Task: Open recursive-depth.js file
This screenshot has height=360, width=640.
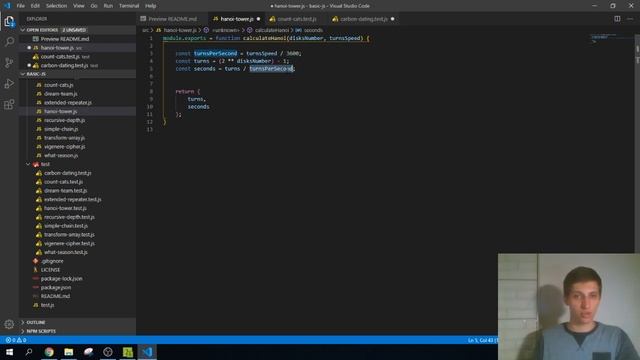Action: click(64, 120)
